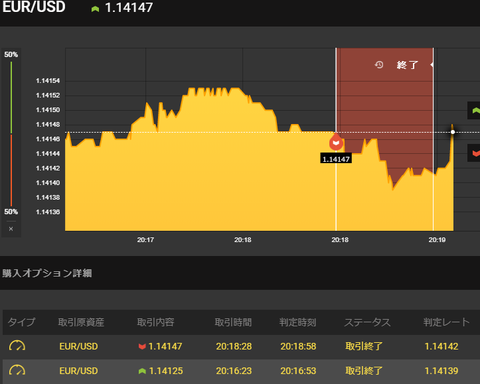The width and height of the screenshot is (480, 384).
Task: Click the green portion of the sentiment bar
Action: [x=11, y=97]
